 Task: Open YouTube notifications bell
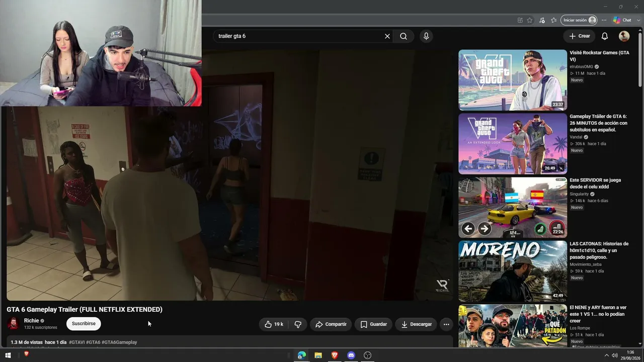tap(605, 36)
